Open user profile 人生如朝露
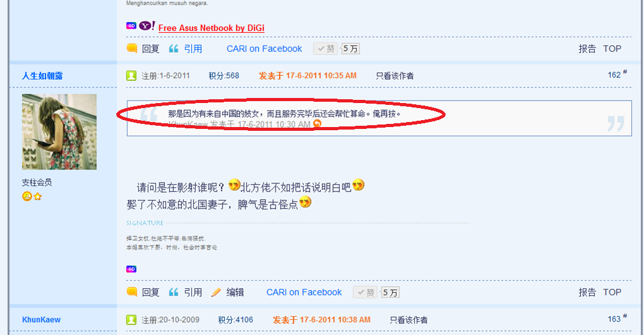 42,76
